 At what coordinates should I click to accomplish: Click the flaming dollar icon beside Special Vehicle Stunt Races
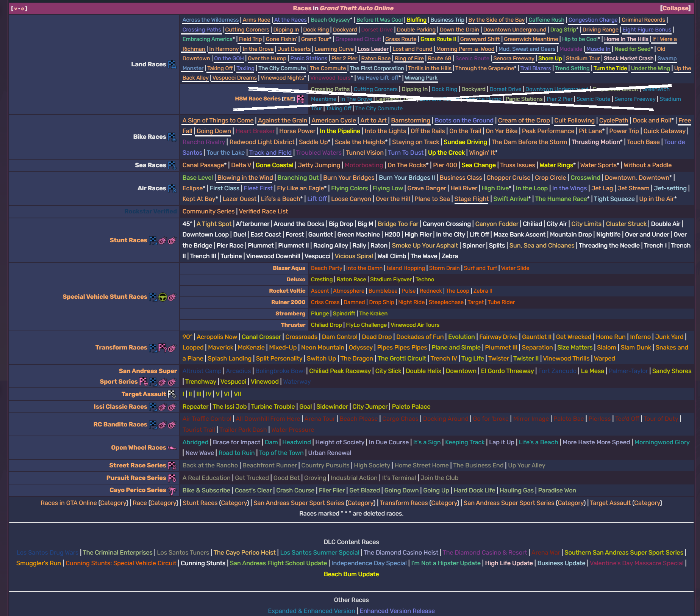pyautogui.click(x=172, y=297)
